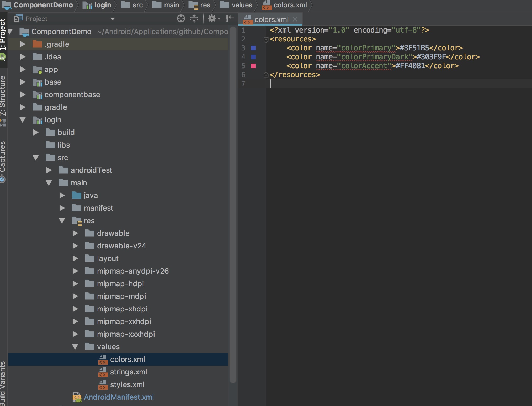Toggle the 1: Project side tool tab
Viewport: 532px width, 406px height.
(3, 35)
